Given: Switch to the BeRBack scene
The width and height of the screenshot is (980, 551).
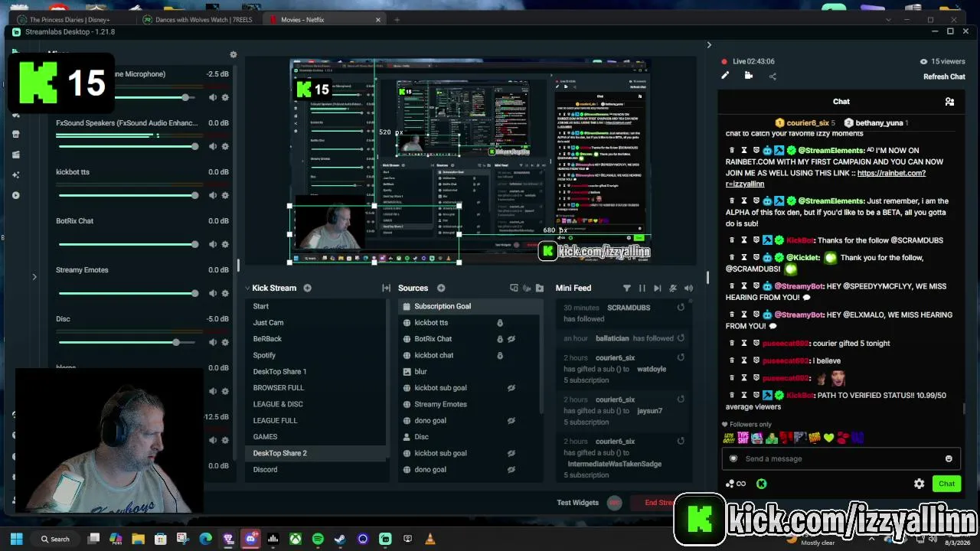Looking at the screenshot, I should click(315, 339).
